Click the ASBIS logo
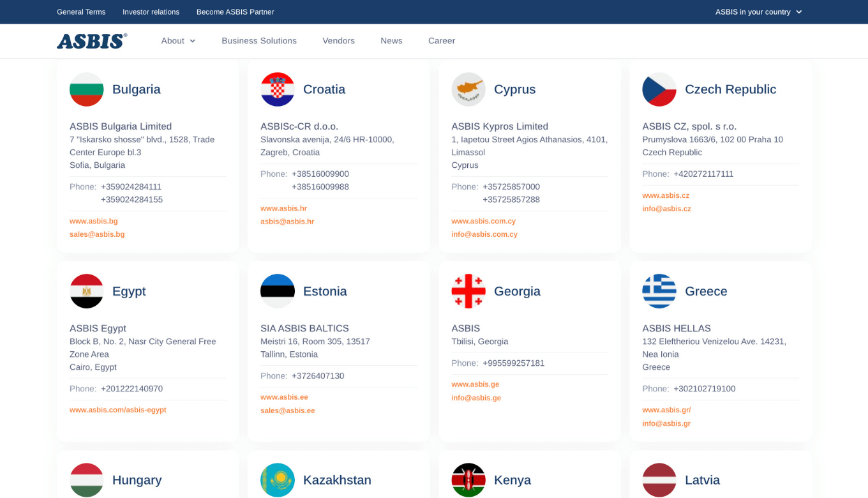 pos(92,41)
